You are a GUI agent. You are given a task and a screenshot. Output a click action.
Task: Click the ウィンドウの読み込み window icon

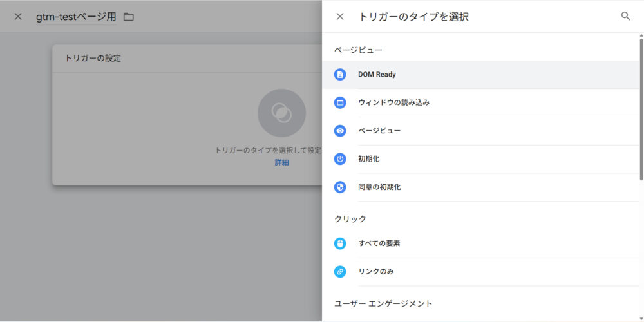coord(340,102)
